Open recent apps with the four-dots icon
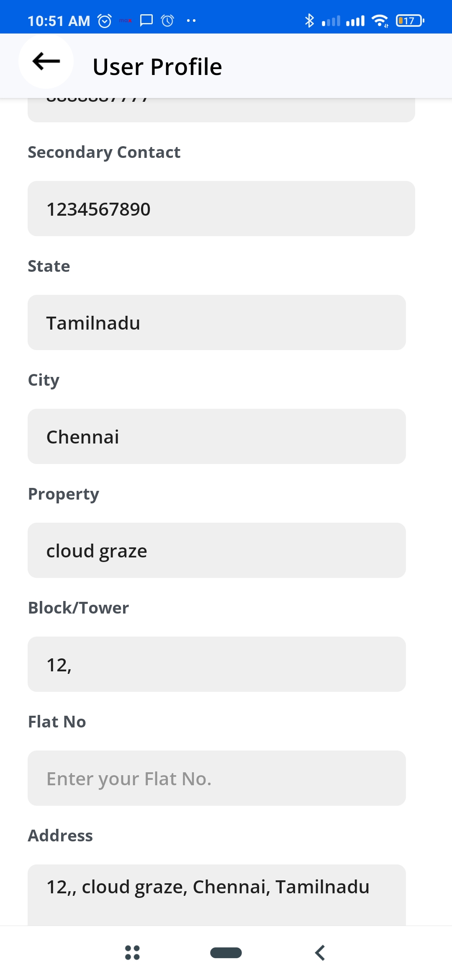Viewport: 452px width, 980px height. point(132,952)
